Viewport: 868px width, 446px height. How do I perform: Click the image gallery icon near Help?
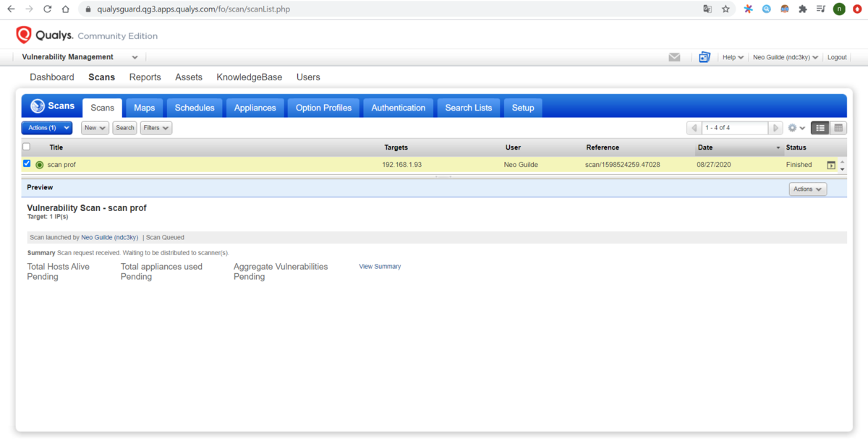704,56
